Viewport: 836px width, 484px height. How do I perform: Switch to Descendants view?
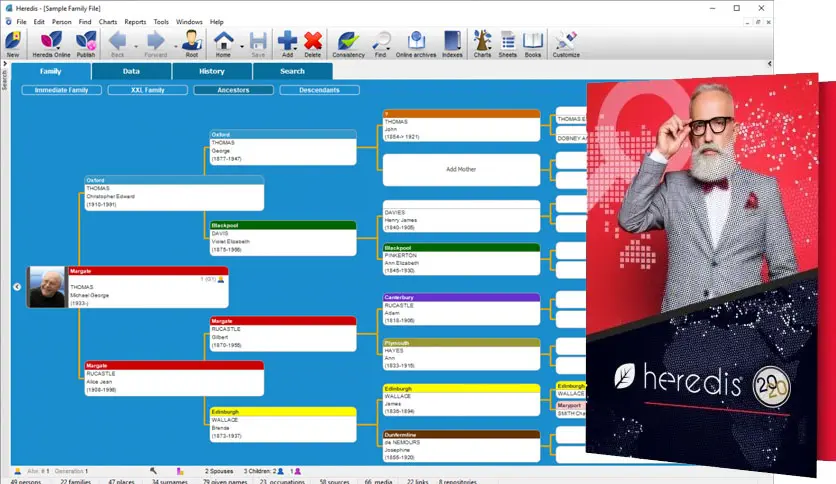(319, 90)
